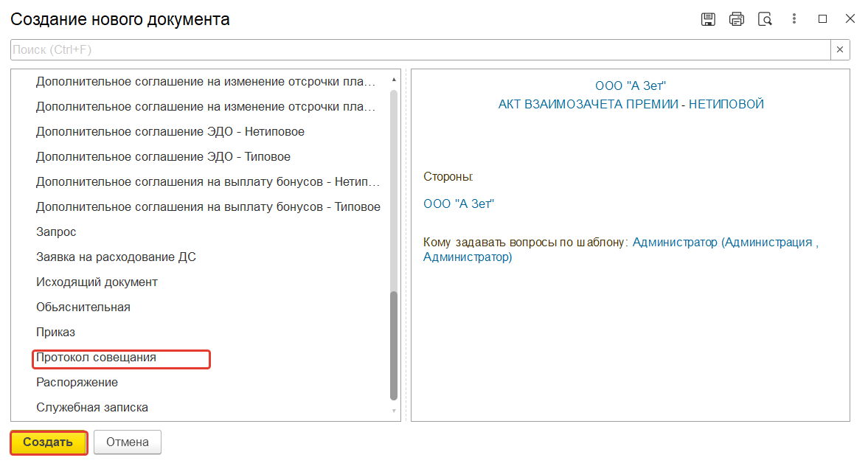Click the Создать button
Viewport: 868px width, 466px height.
click(x=49, y=442)
